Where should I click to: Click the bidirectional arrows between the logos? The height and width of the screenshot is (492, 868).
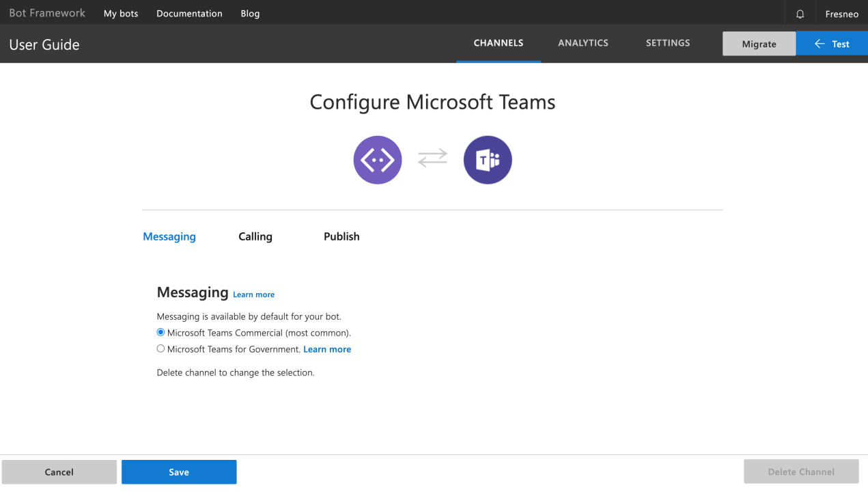[x=432, y=159]
